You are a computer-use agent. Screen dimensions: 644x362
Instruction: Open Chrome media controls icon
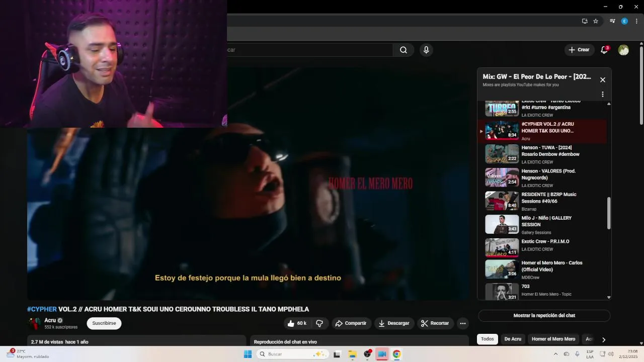point(612,21)
